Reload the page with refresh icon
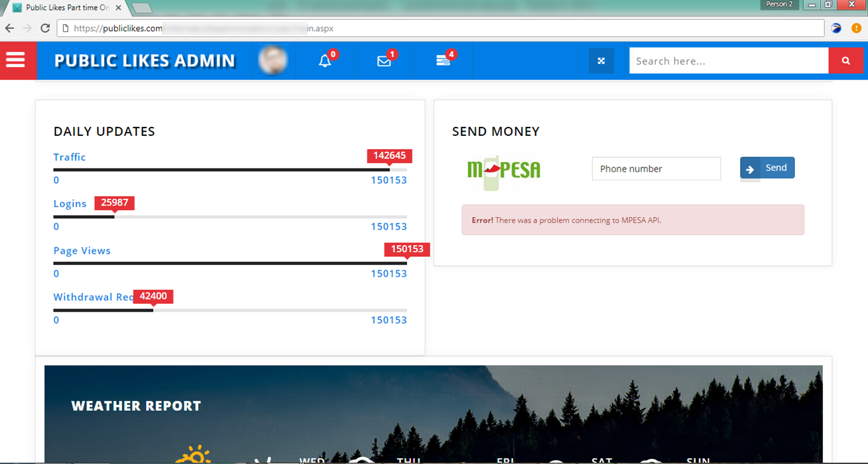Viewport: 868px width, 464px height. (45, 28)
